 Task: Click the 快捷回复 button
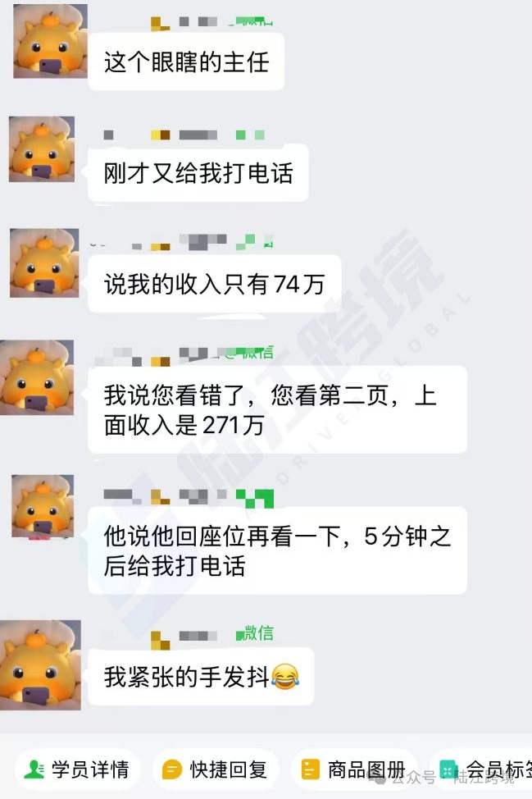coord(216,769)
